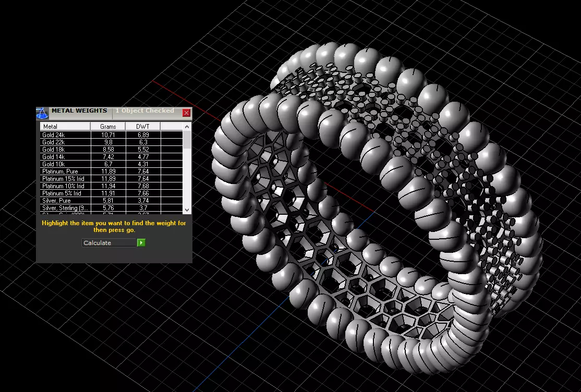Screen dimensions: 581x392
Task: Click the 9,8 grams value
Action: coord(108,142)
